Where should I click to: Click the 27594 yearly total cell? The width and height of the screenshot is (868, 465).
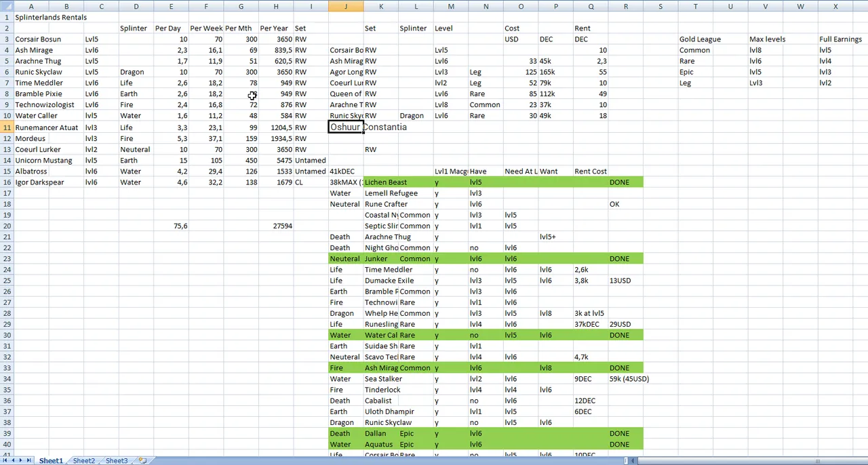(x=276, y=226)
